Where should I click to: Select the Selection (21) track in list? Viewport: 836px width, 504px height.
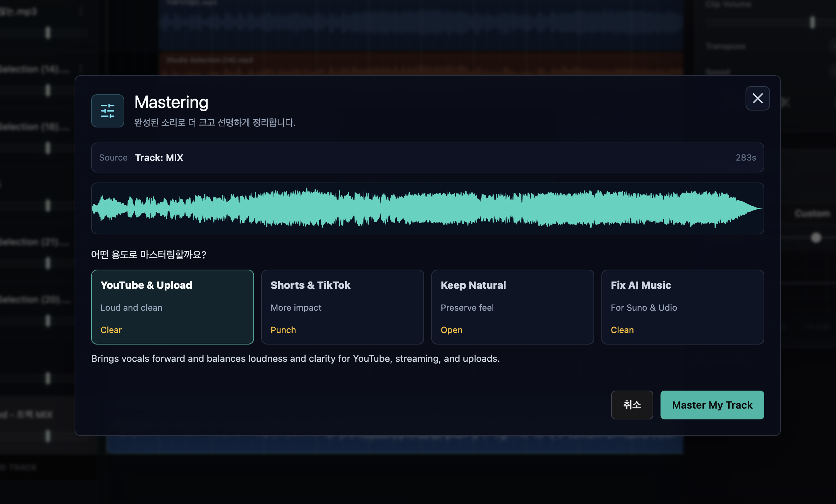[x=34, y=242]
